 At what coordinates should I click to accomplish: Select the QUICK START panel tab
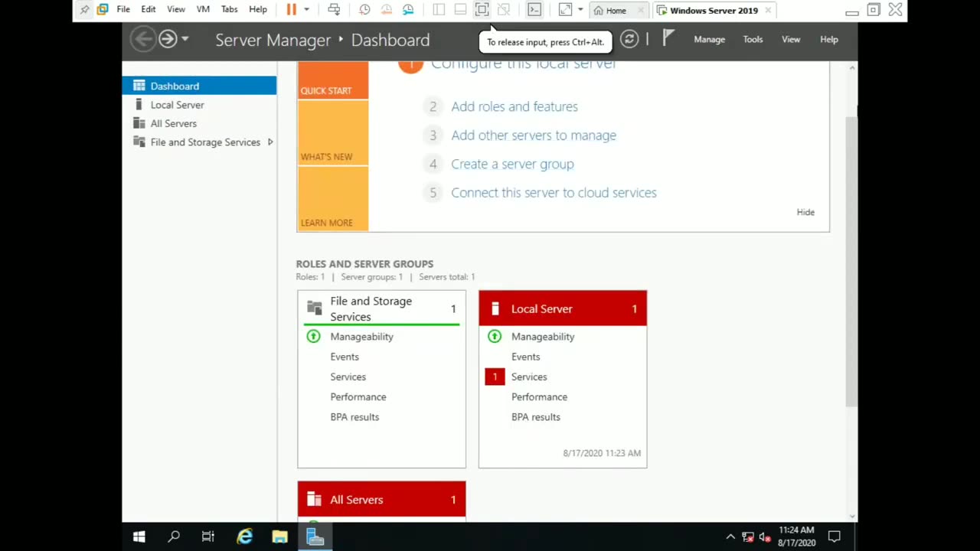332,80
